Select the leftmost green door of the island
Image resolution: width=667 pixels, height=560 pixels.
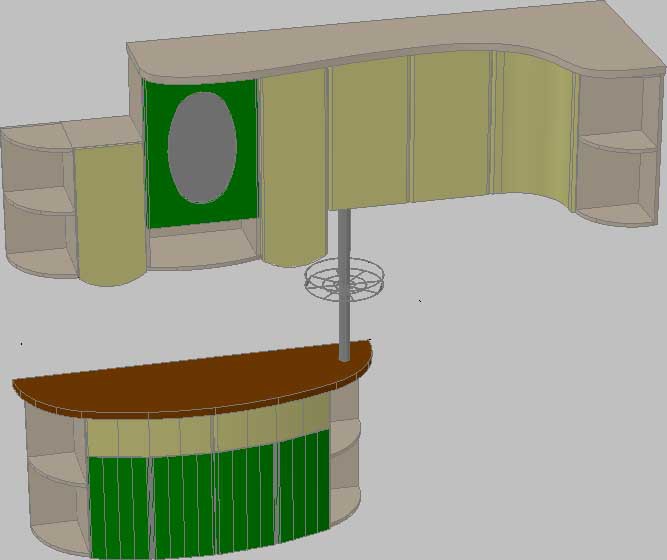(120, 507)
